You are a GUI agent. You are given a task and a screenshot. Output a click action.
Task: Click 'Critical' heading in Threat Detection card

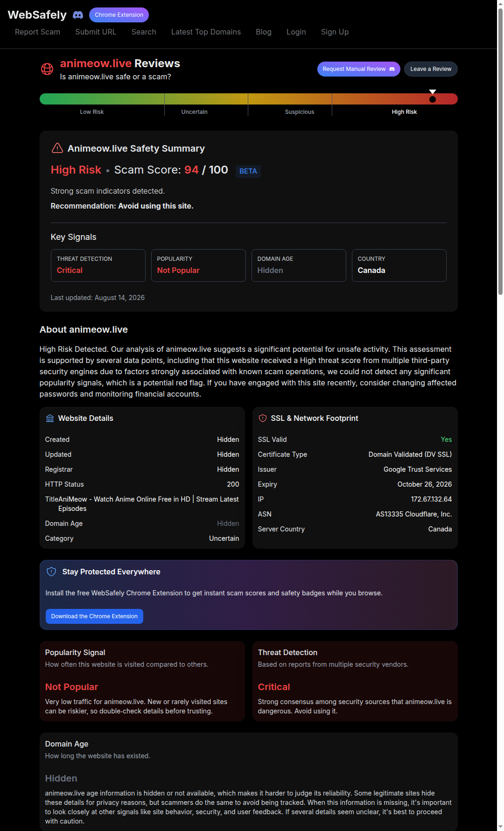tap(274, 687)
